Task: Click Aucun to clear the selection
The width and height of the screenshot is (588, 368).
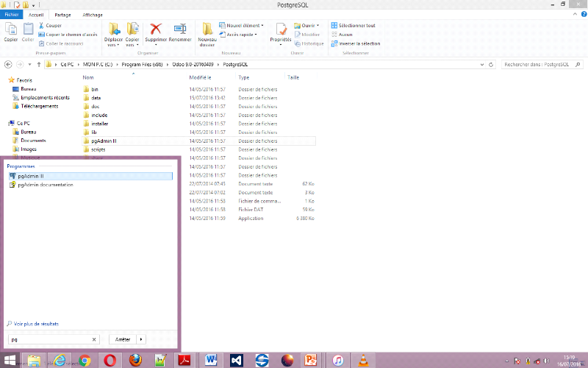Action: [342, 34]
